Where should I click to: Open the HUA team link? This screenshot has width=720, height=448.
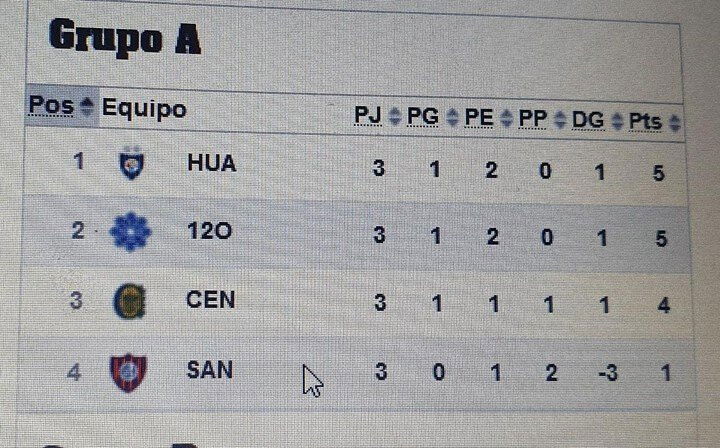click(x=212, y=163)
